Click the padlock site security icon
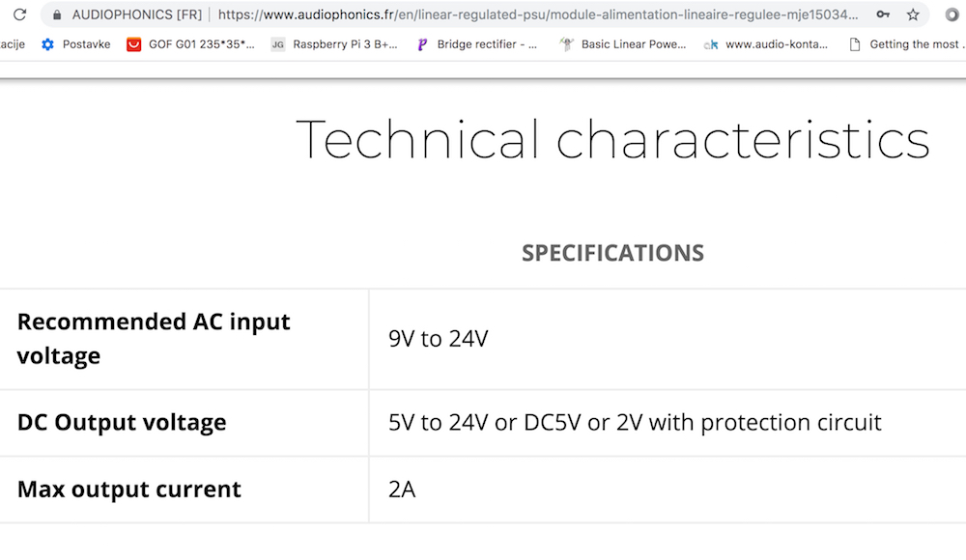The image size is (966, 560). (x=57, y=14)
